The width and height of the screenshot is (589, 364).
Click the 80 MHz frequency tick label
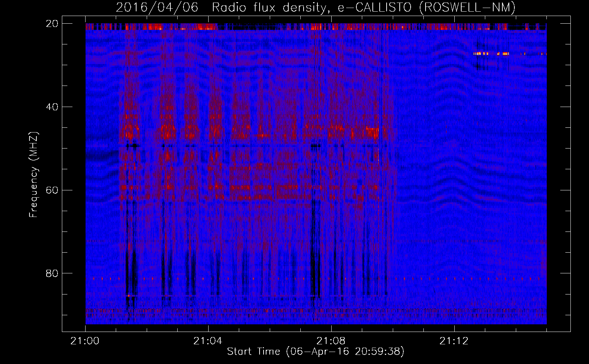tap(52, 273)
